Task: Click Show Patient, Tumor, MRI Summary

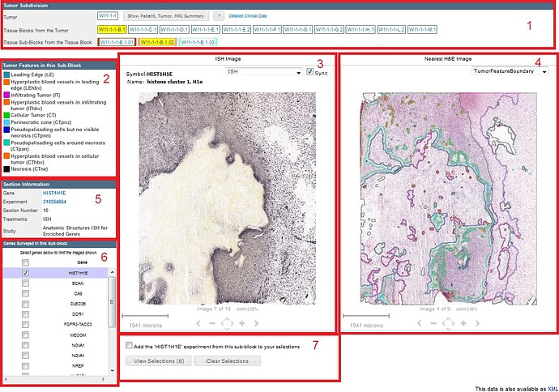Action: [x=166, y=15]
